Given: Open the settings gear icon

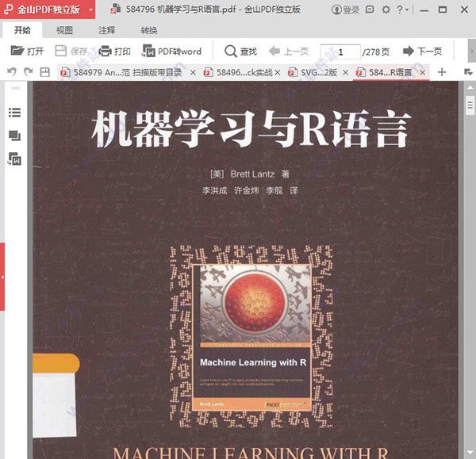Looking at the screenshot, I should pos(386,10).
